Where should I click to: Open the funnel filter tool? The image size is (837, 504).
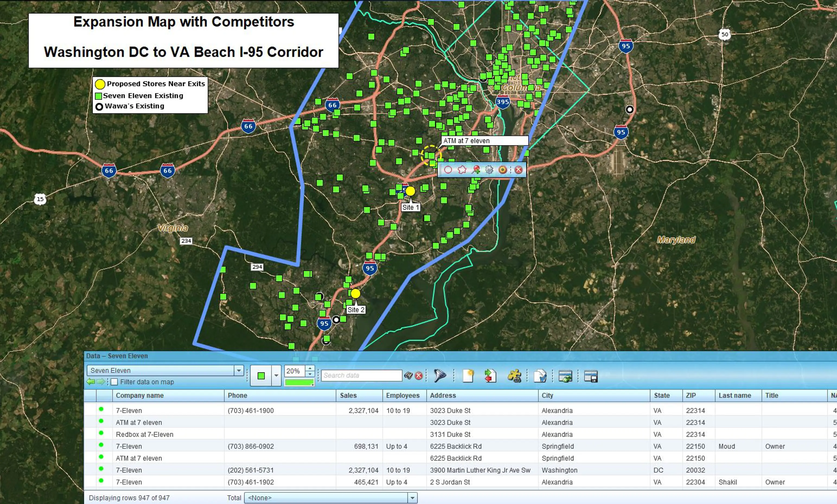pyautogui.click(x=440, y=376)
